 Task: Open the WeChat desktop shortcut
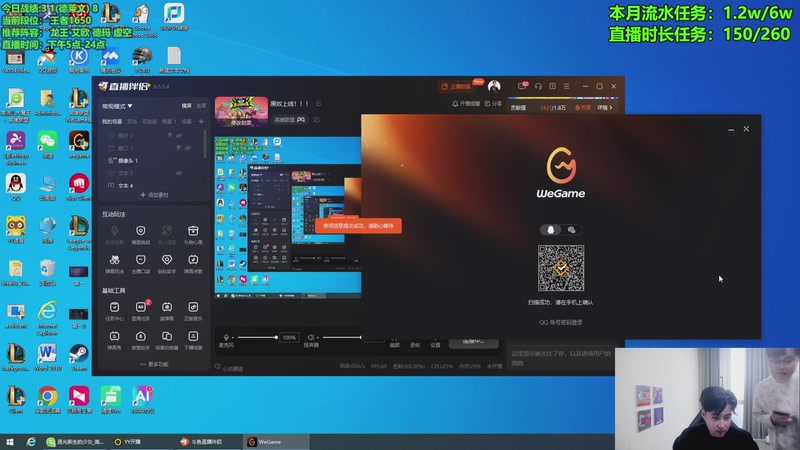47,145
